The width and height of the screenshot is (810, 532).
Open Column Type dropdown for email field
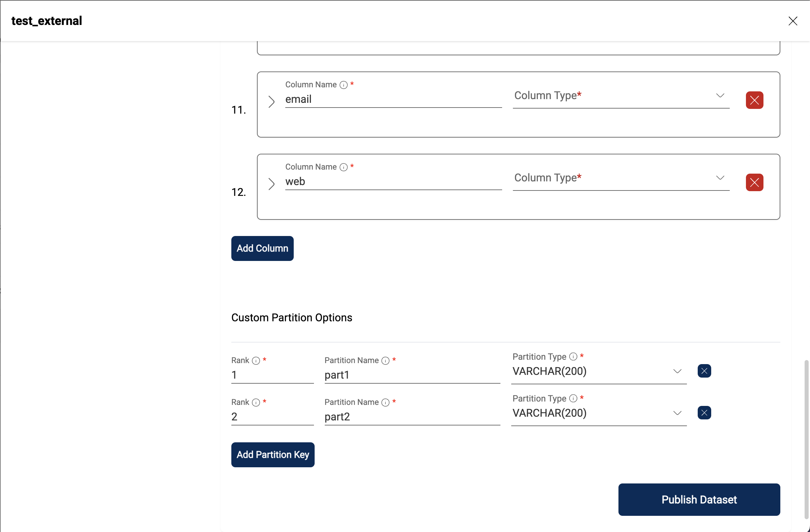click(619, 96)
